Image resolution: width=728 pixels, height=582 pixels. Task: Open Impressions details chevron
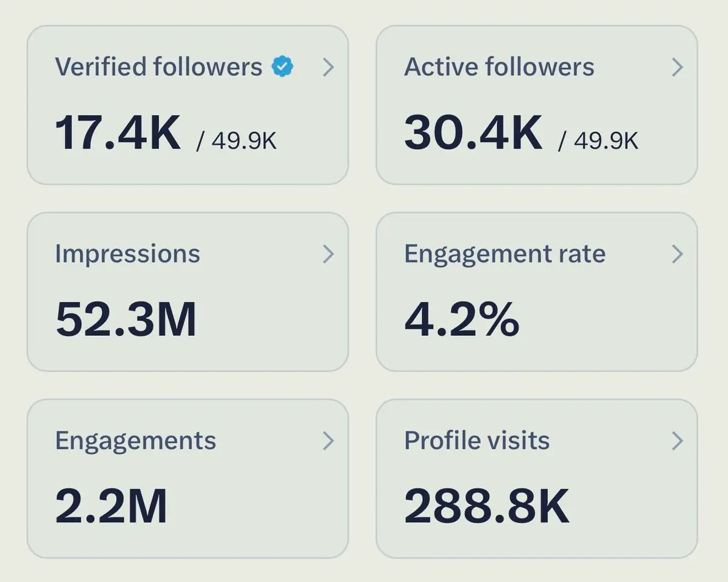[x=328, y=254]
